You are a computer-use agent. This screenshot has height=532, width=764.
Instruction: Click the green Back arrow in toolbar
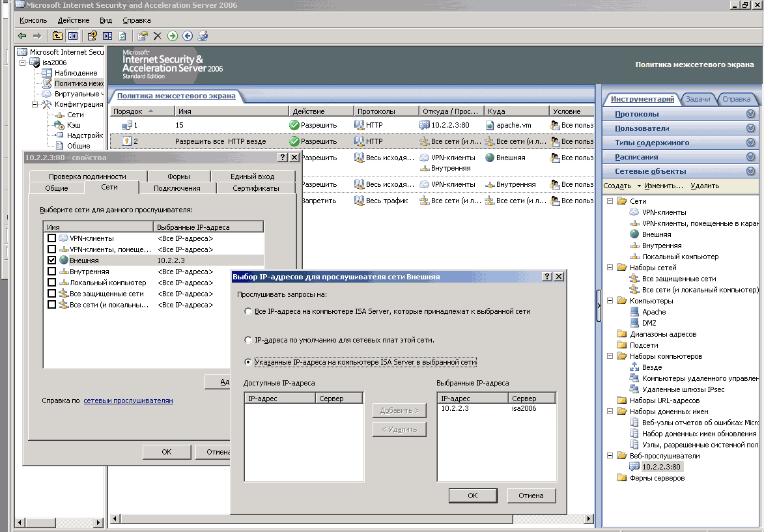point(22,36)
